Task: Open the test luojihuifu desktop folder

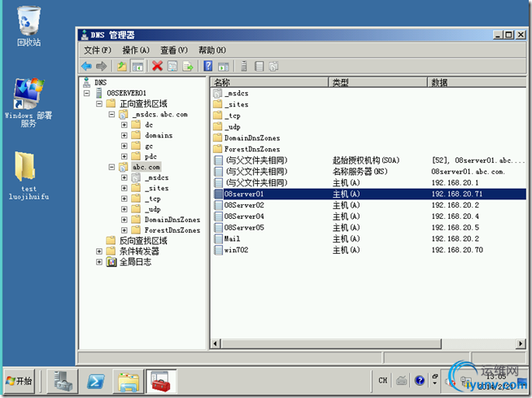Action: (x=28, y=176)
